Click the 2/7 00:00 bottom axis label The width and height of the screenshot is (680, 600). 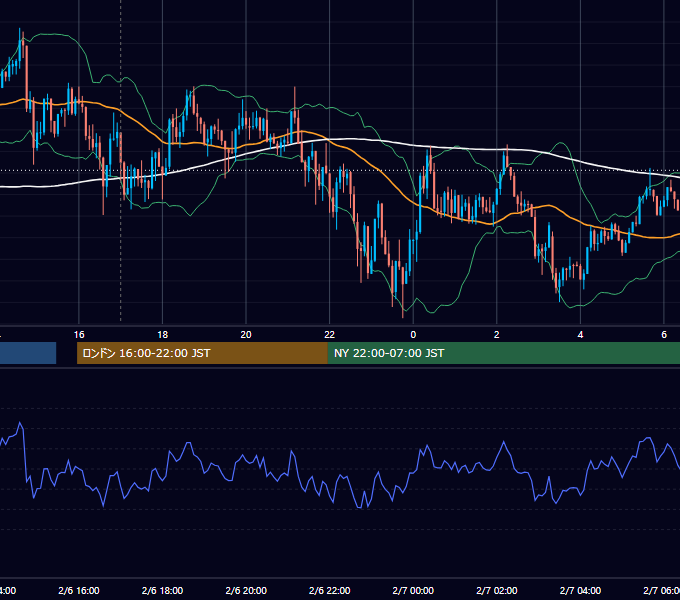(413, 590)
